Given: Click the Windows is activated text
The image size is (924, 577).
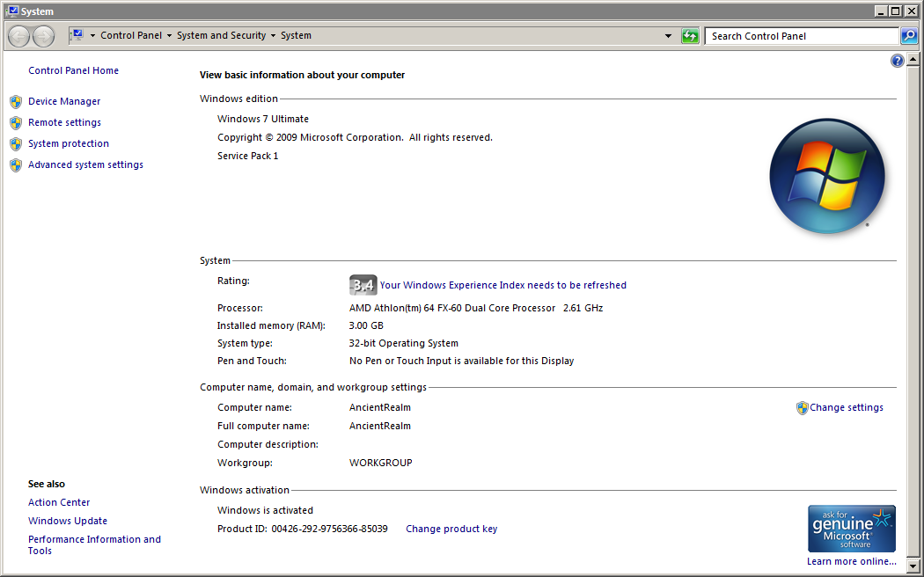Looking at the screenshot, I should [265, 510].
